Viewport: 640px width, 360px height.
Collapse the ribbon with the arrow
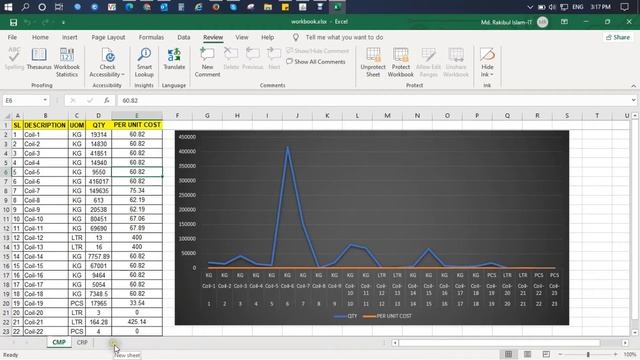pos(633,86)
